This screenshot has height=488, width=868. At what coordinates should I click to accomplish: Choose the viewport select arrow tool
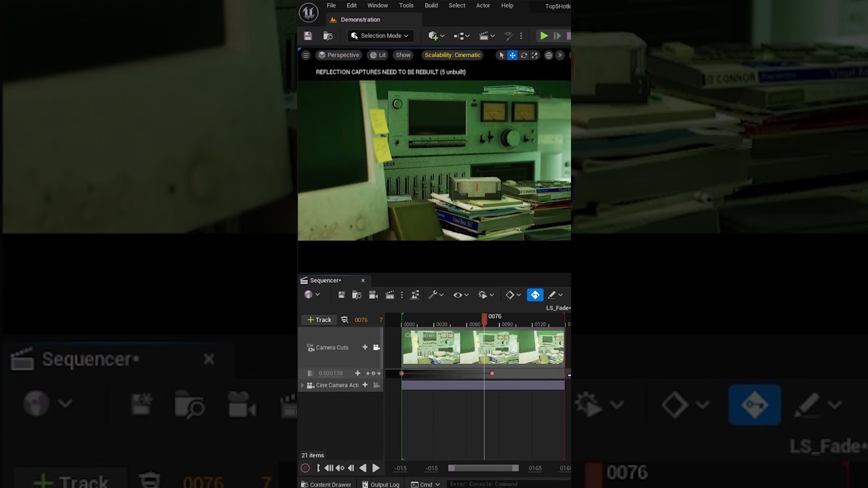pos(502,56)
